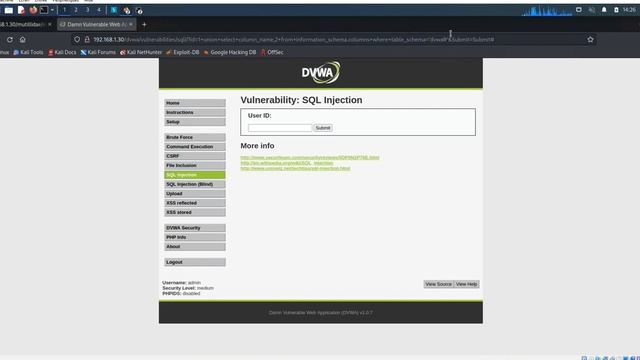
Task: Focus the URL address bar
Action: tap(335, 40)
